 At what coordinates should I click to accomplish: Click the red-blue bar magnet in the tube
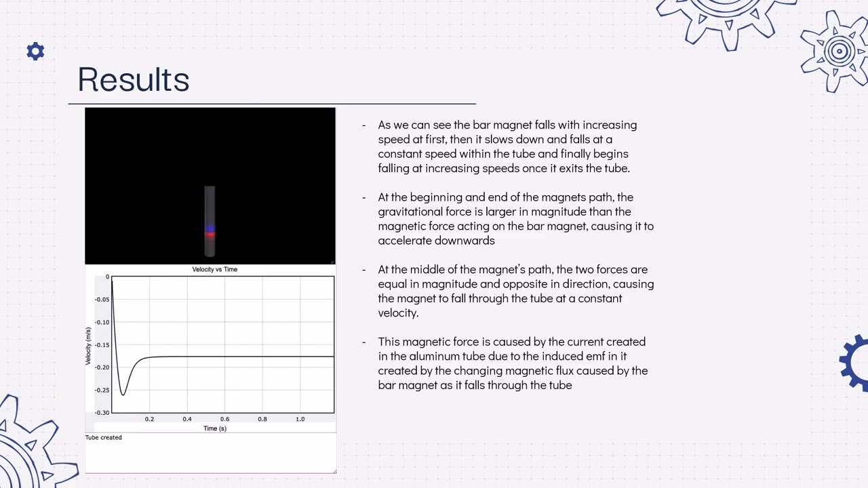pyautogui.click(x=210, y=232)
